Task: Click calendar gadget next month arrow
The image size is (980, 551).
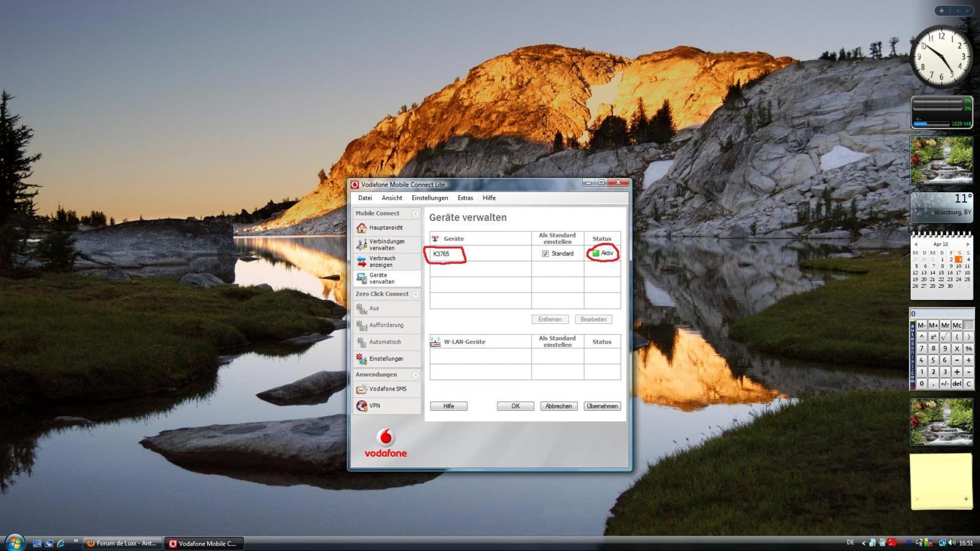Action: [x=968, y=244]
